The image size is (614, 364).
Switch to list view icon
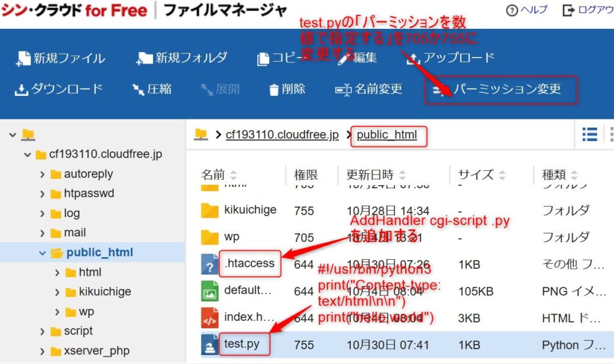click(589, 134)
